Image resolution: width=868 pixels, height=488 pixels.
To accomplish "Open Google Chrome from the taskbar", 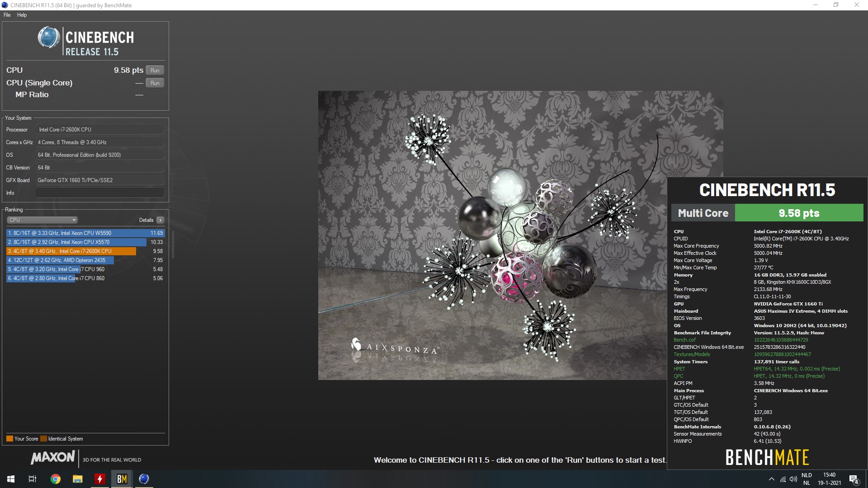I will (x=55, y=479).
